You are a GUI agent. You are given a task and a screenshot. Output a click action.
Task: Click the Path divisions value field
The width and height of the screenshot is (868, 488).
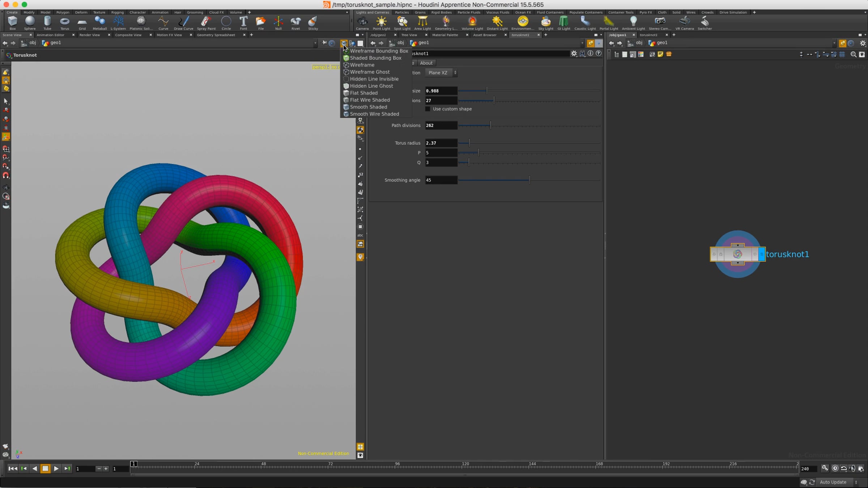pyautogui.click(x=441, y=125)
